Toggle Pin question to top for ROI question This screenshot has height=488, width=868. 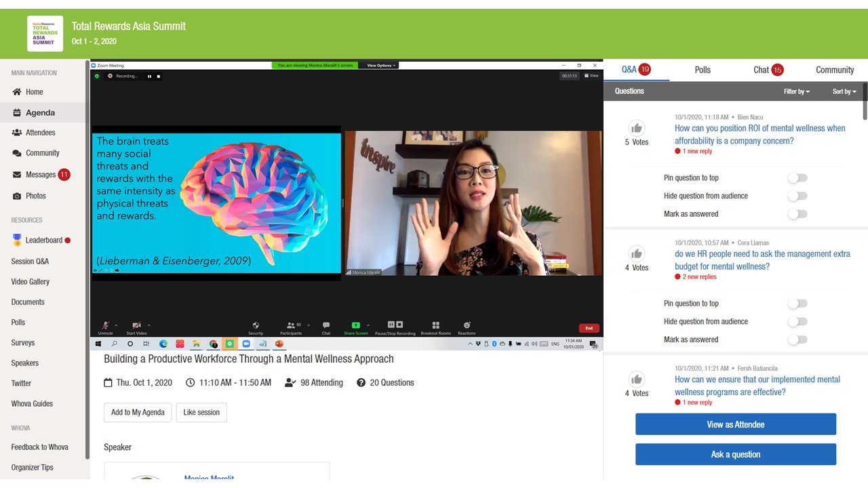coord(797,178)
